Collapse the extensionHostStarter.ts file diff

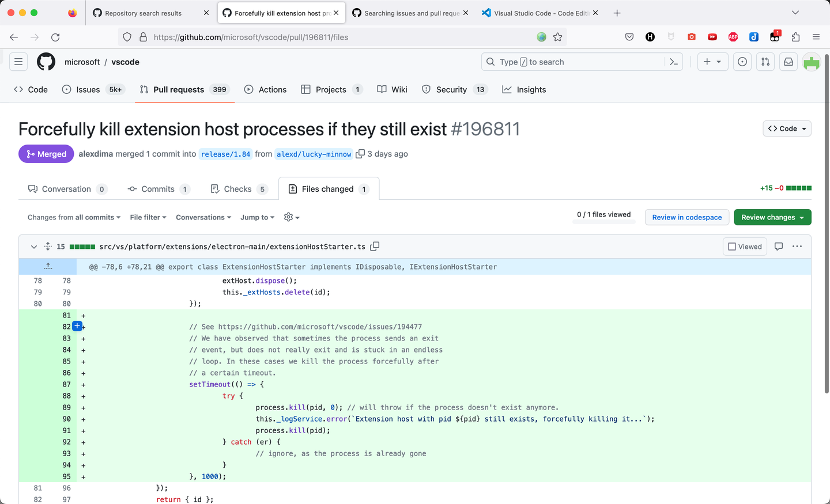point(33,247)
